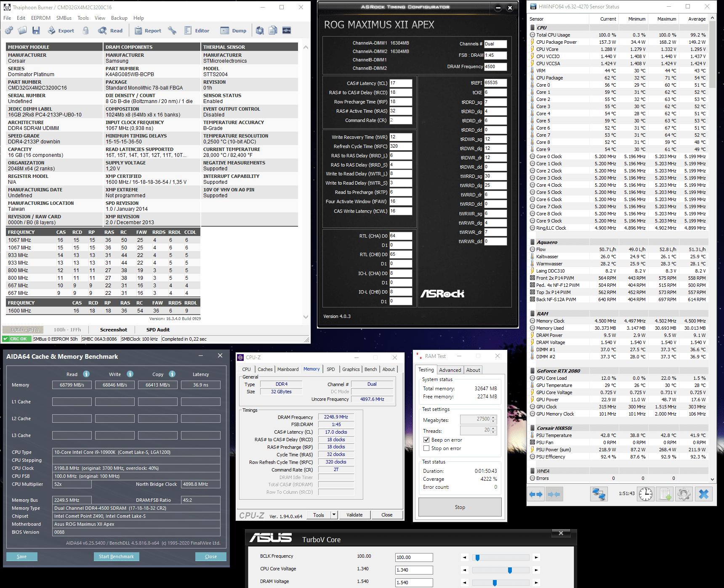Click the wrench icon in Thaiphoon Burner toolbar
724x588 pixels.
click(172, 31)
